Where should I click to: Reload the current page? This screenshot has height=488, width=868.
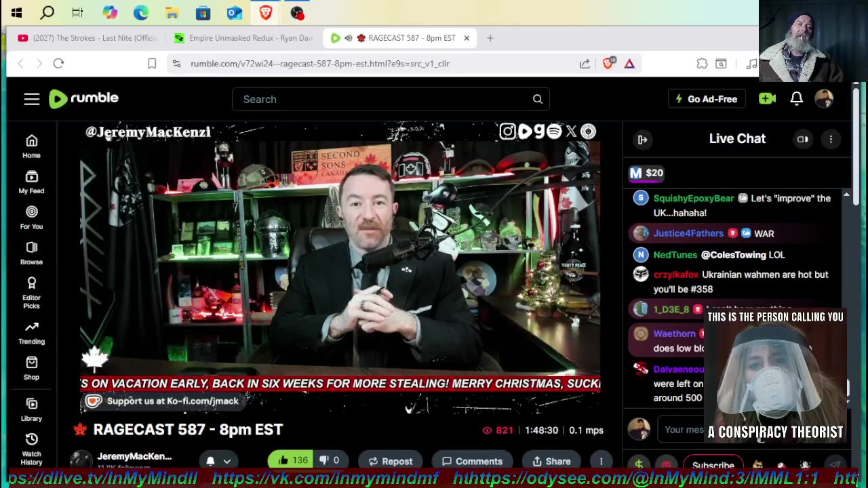(x=58, y=63)
